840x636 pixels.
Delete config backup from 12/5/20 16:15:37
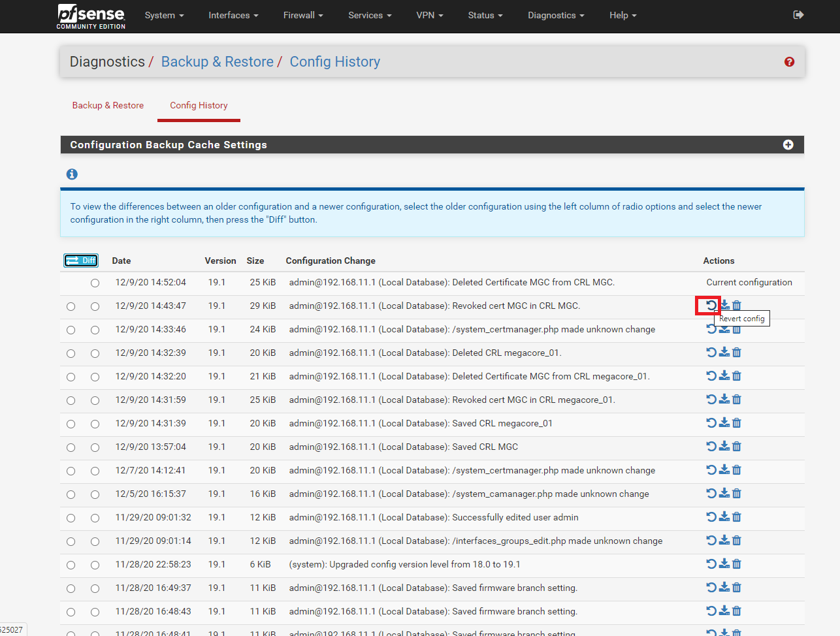click(737, 493)
